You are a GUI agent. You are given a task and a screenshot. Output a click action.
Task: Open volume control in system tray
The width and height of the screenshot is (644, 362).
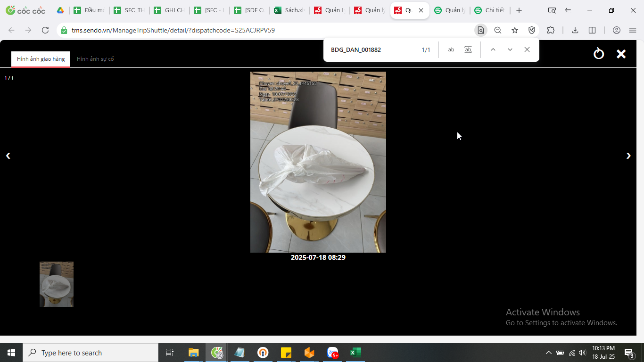[582, 353]
